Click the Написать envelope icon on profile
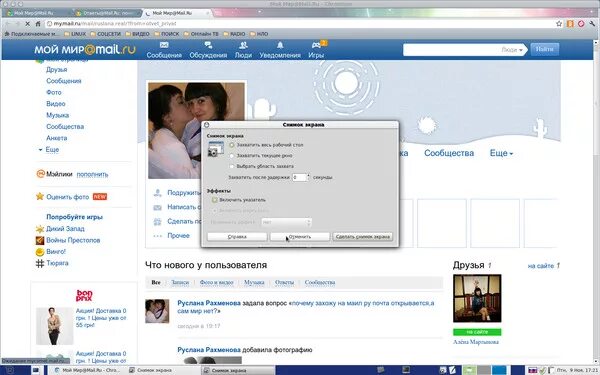The height and width of the screenshot is (375, 600). (x=158, y=207)
